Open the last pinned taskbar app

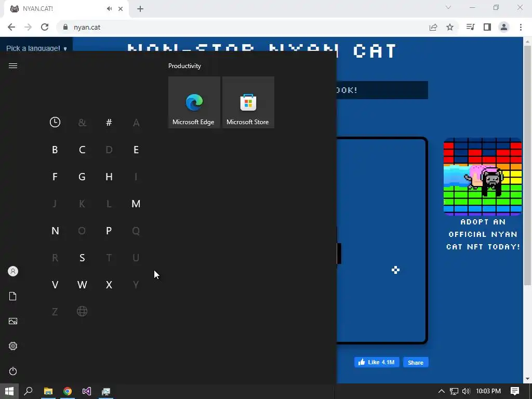point(106,391)
